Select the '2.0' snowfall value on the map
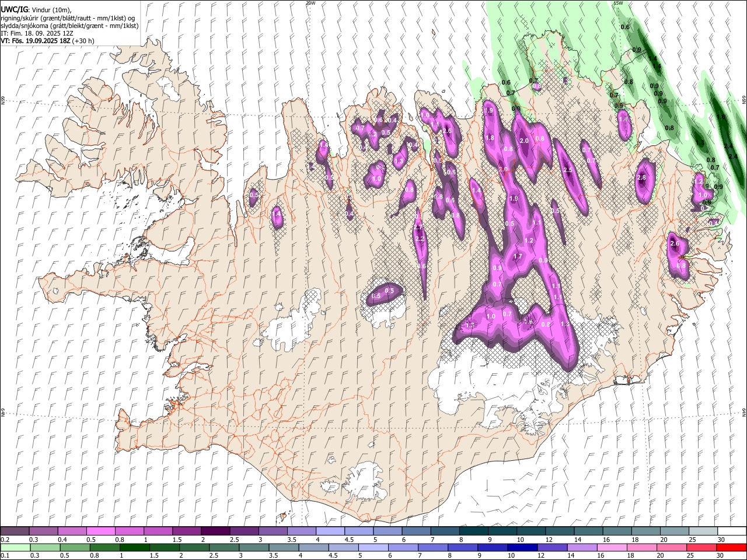Screen dimensions: 747x560 pos(524,141)
